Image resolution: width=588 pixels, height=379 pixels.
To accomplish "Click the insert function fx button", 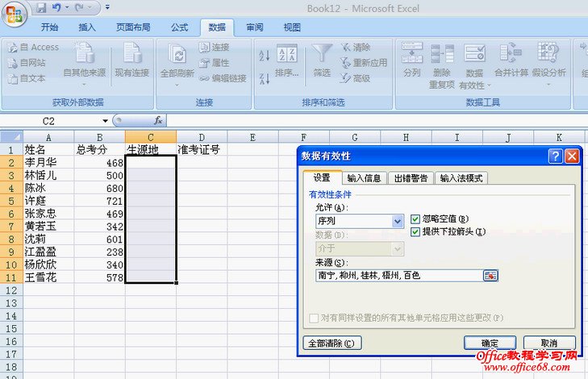I will pyautogui.click(x=158, y=120).
